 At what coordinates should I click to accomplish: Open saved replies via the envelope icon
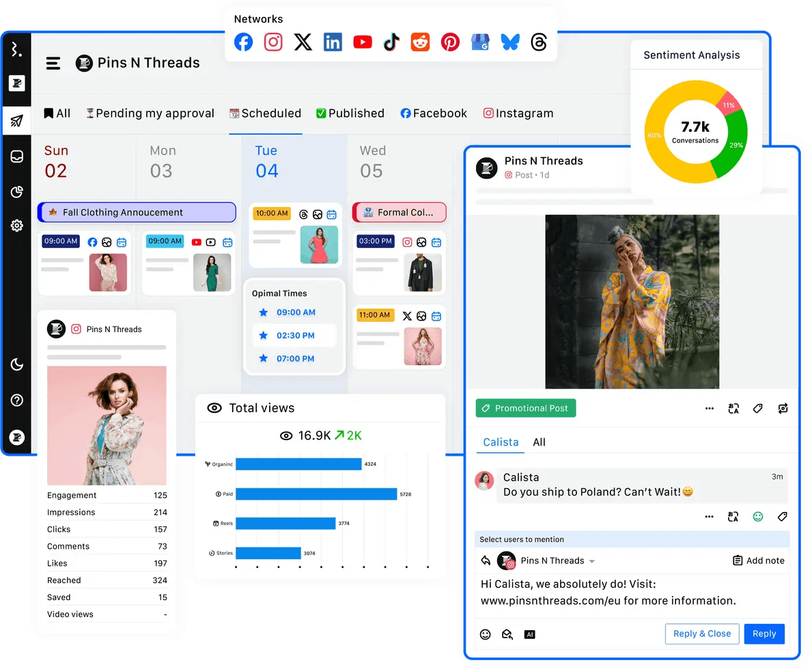coord(507,634)
